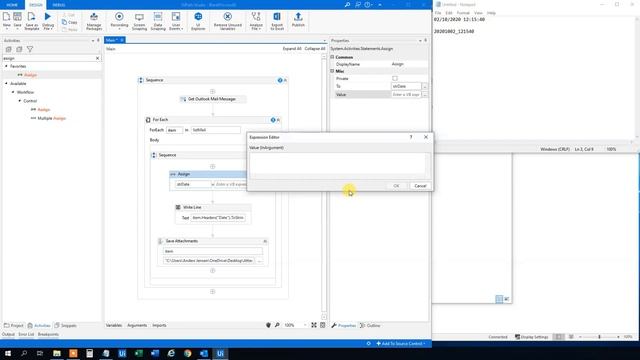Select Get Outlook Mail Messages activity
640x360 pixels.
(212, 99)
